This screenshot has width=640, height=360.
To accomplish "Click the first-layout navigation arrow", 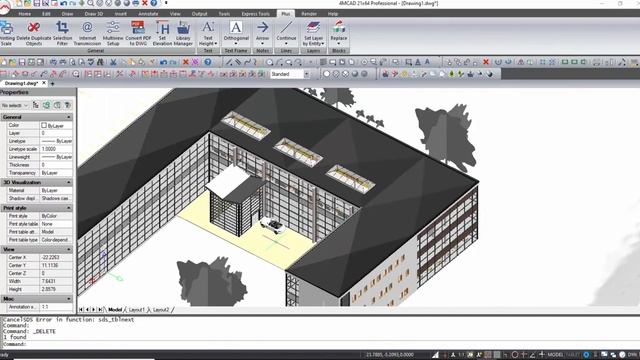I will [x=81, y=310].
